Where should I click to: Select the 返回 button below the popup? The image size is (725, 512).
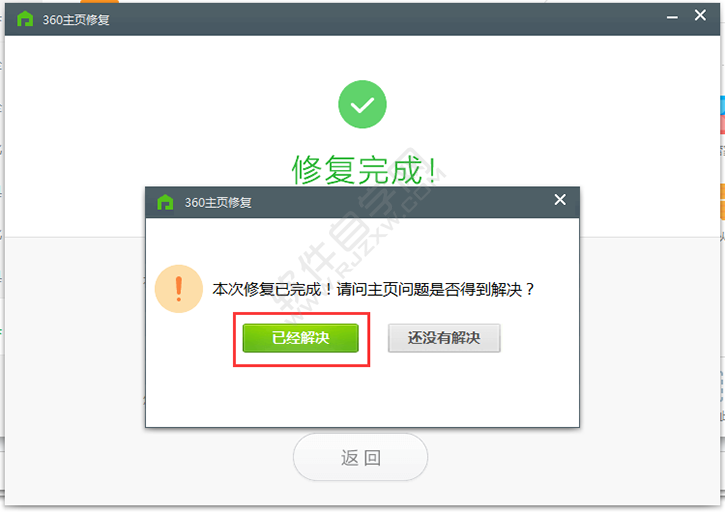pyautogui.click(x=360, y=457)
